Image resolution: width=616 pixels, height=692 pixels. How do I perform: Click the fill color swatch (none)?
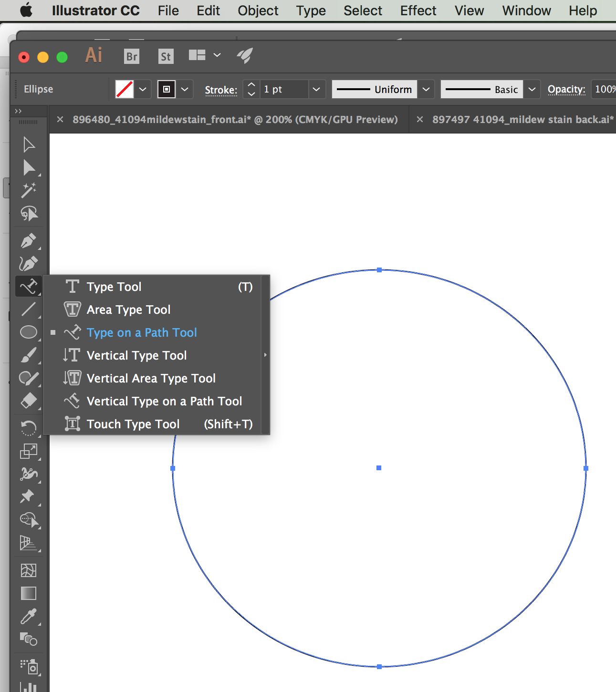click(125, 89)
